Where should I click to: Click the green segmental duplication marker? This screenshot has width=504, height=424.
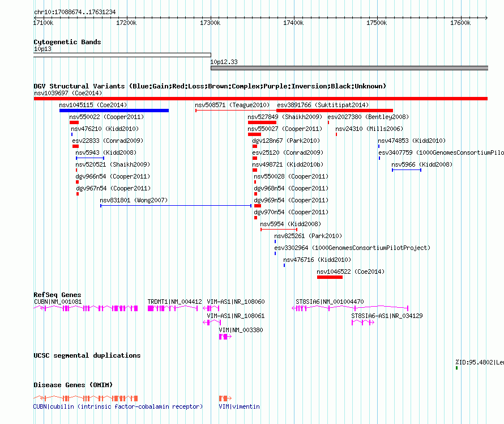[457, 368]
